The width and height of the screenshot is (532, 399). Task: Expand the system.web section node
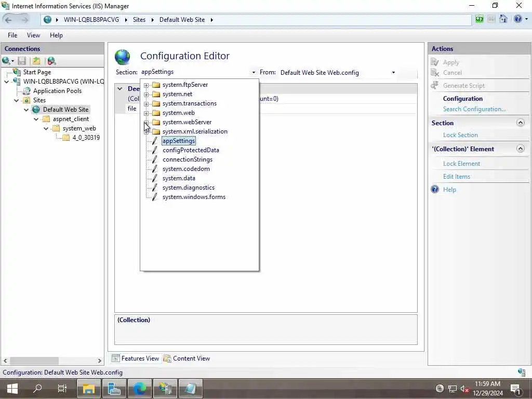[146, 113]
